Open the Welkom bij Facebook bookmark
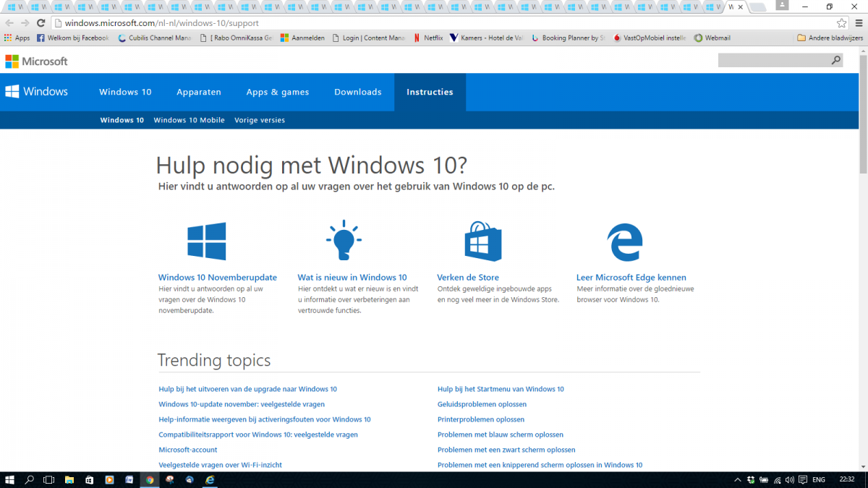The width and height of the screenshot is (868, 488). pyautogui.click(x=72, y=38)
